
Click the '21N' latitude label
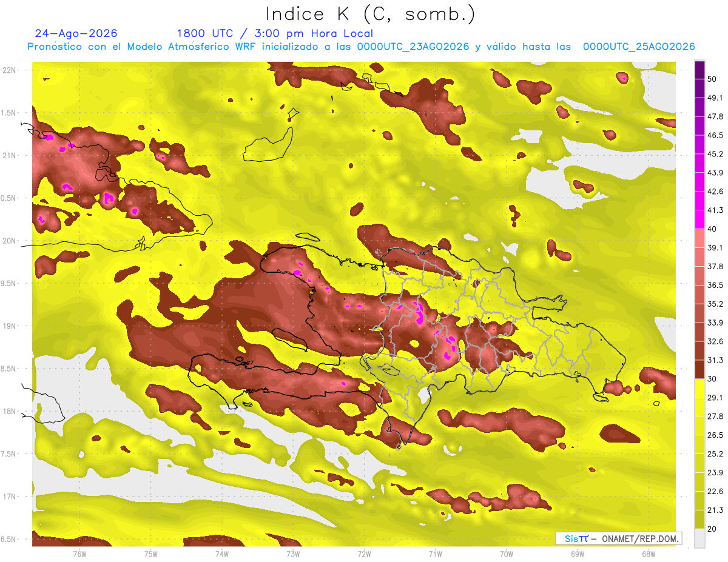[10, 155]
